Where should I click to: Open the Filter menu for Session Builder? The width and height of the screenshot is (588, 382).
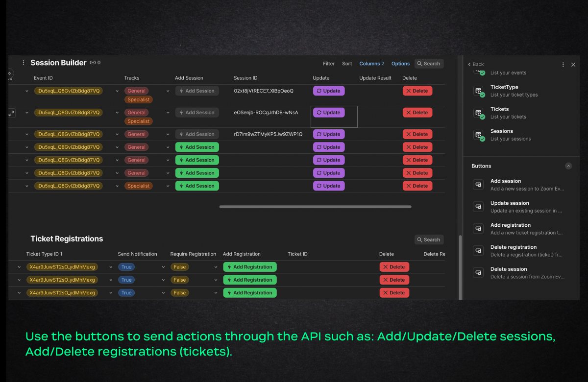click(329, 64)
